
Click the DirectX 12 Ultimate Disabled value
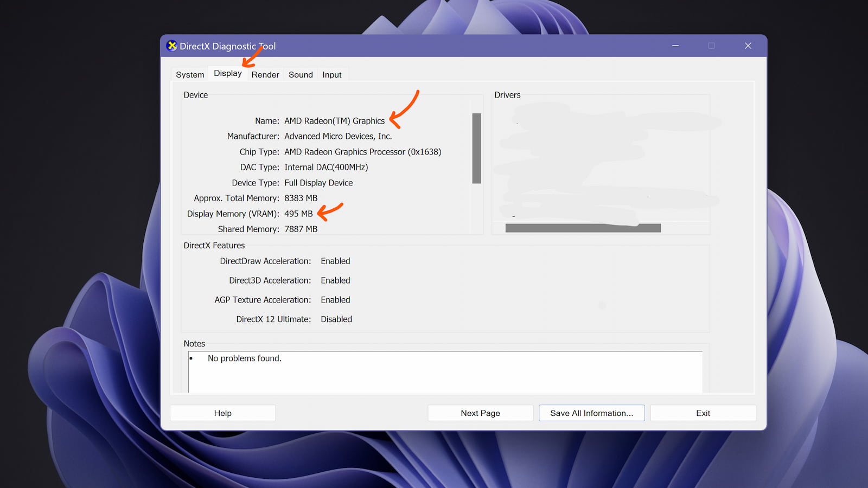[x=336, y=319]
